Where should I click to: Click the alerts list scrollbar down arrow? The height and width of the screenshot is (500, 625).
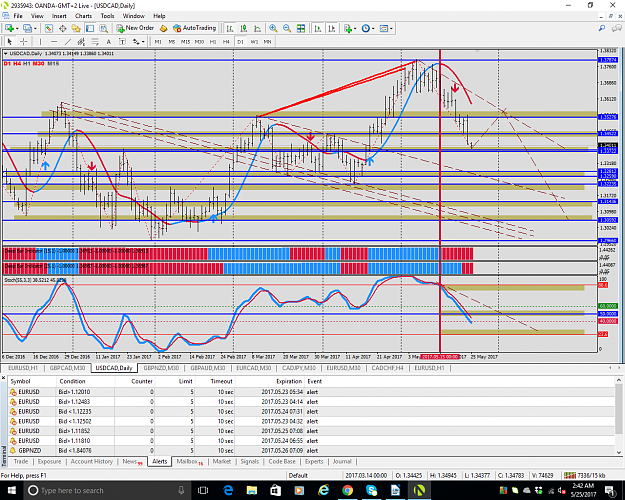619,452
